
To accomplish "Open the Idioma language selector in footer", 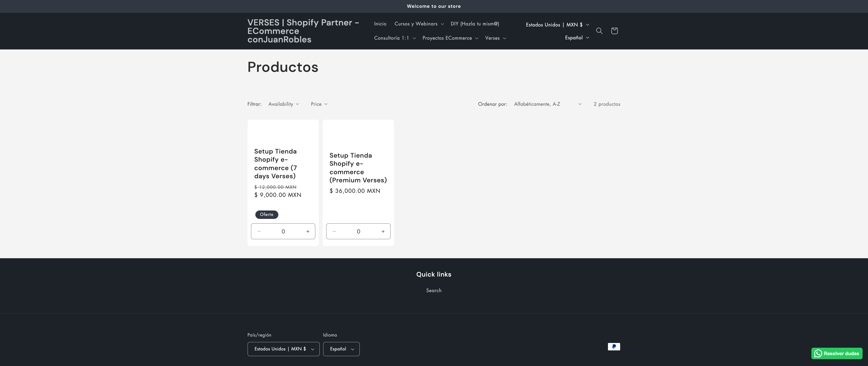I will (x=341, y=349).
